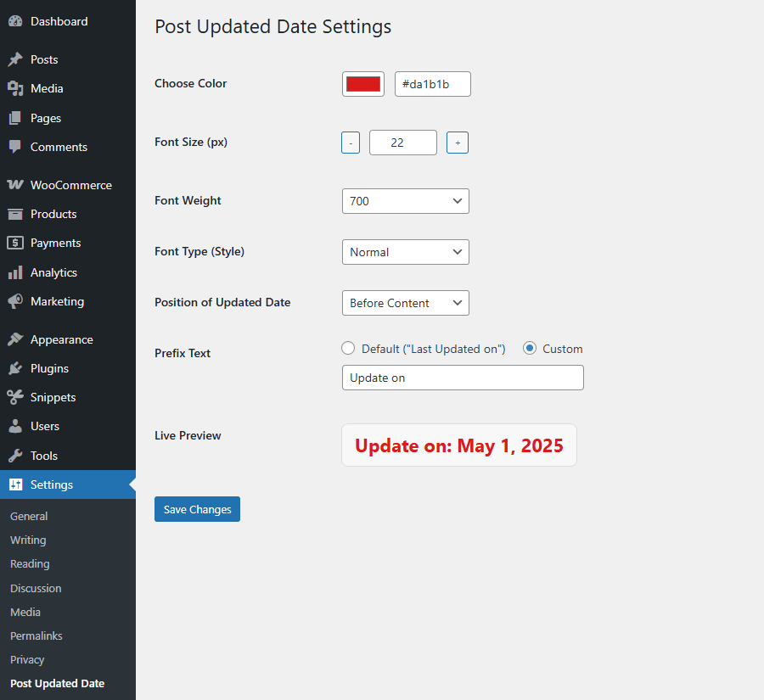Click the Save Changes button

(197, 509)
